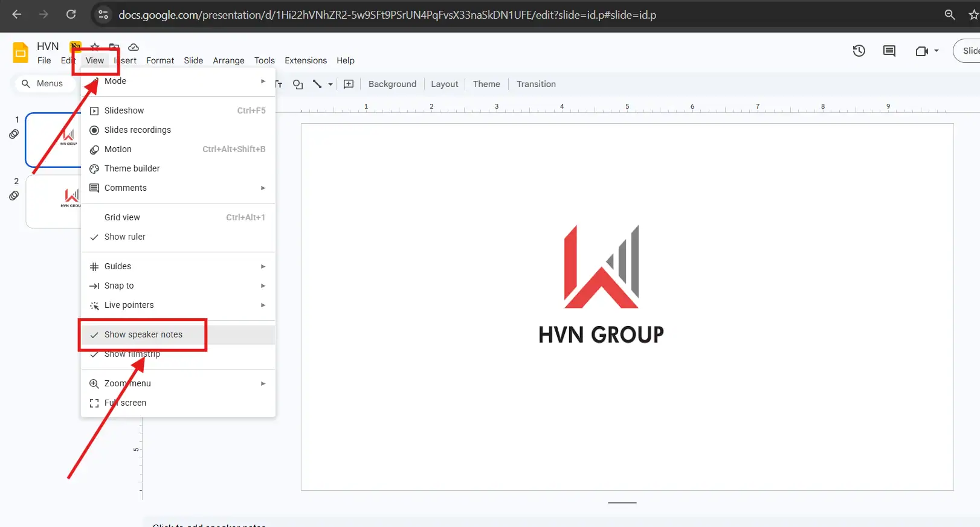980x527 pixels.
Task: Open the Format menu
Action: click(160, 60)
